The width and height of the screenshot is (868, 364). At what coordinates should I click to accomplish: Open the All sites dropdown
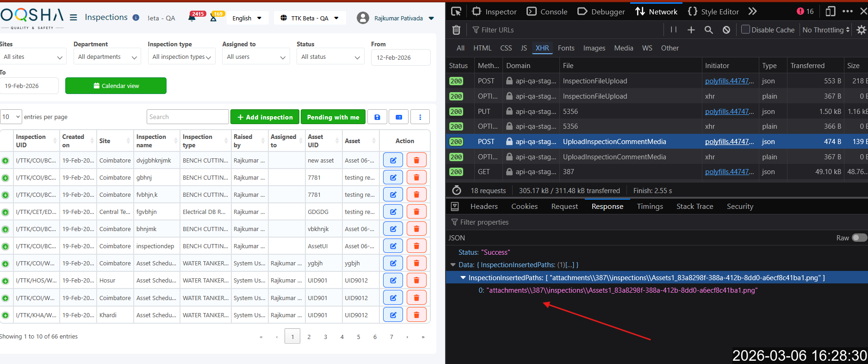point(33,57)
